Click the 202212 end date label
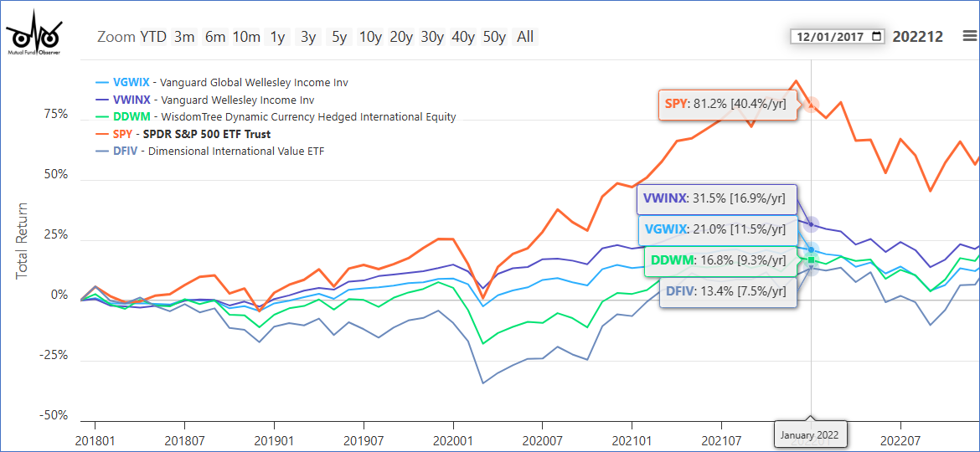Viewport: 980px width, 452px height. (918, 37)
